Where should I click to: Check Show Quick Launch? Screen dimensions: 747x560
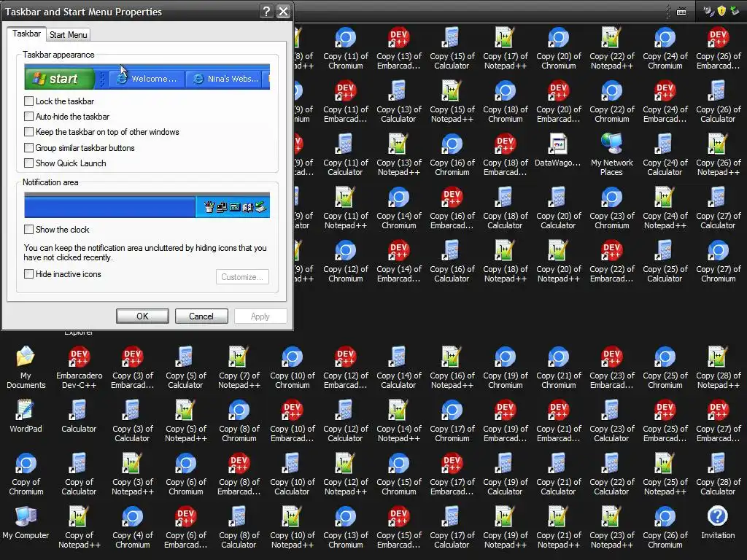tap(29, 163)
